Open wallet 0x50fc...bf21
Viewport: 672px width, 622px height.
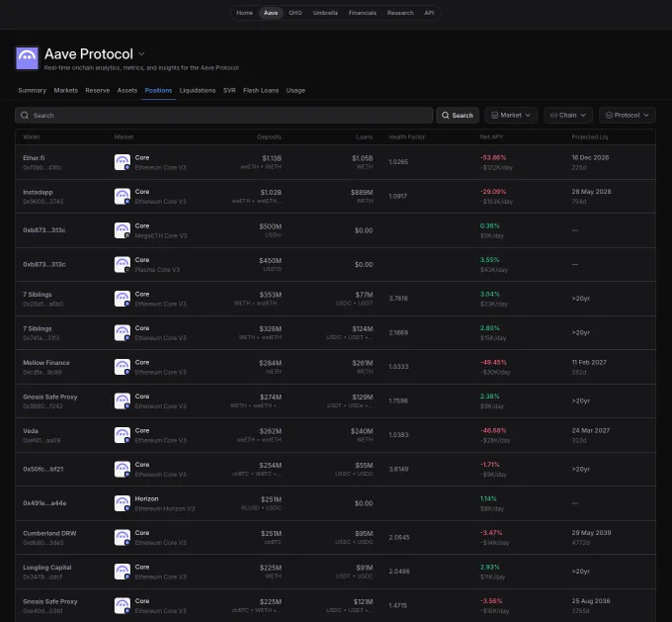point(43,469)
